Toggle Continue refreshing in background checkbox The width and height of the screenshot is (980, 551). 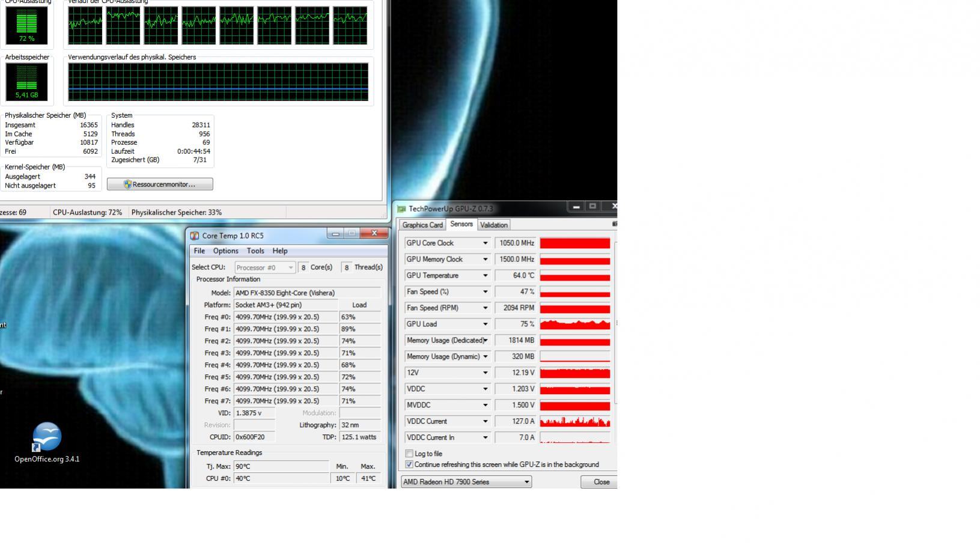coord(409,464)
